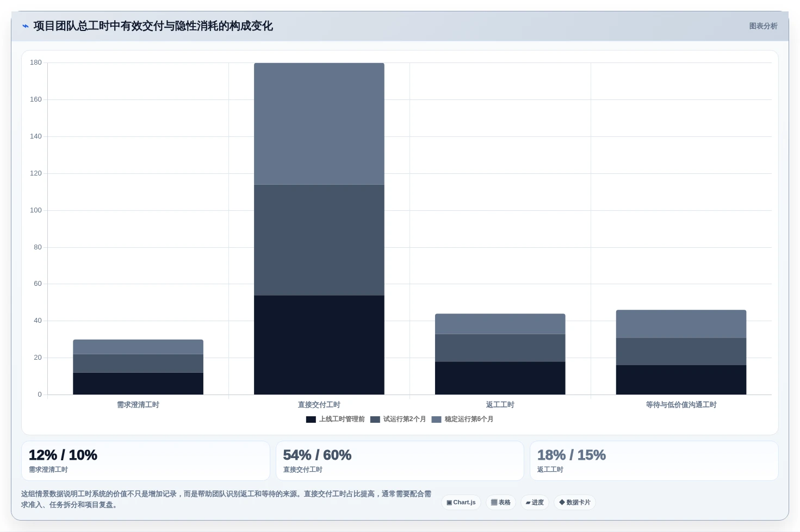
Task: Click the 等待与低价值沟通工时 x-axis label
Action: click(681, 405)
